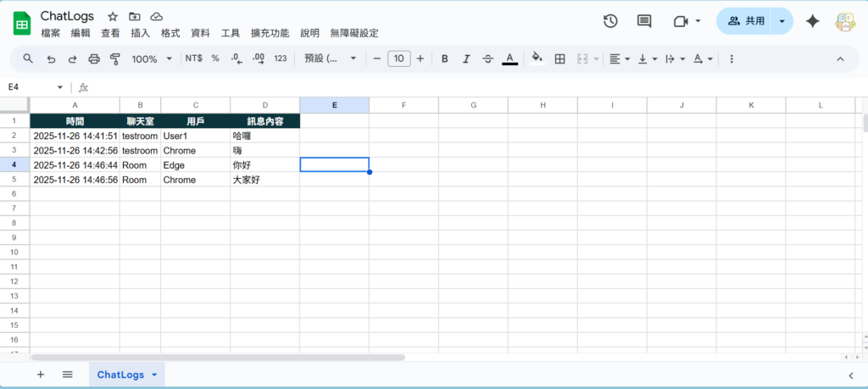Toggle strikethrough formatting
The image size is (868, 389).
point(487,58)
